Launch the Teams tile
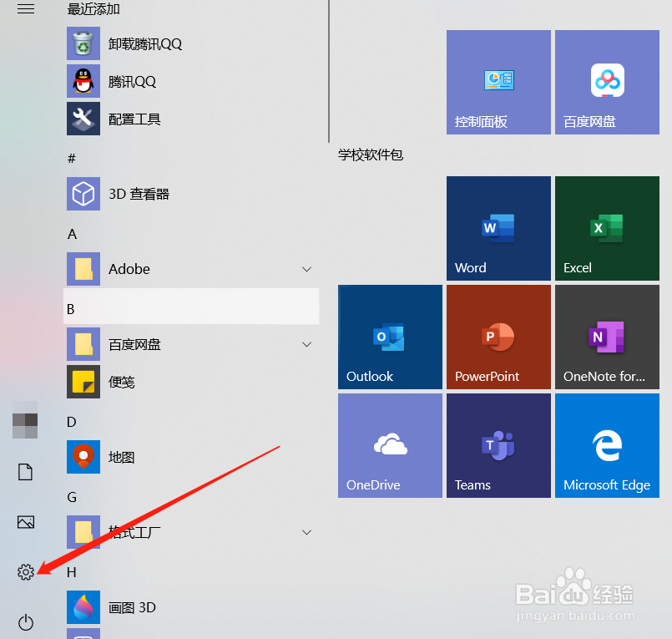The image size is (672, 639). click(x=498, y=446)
